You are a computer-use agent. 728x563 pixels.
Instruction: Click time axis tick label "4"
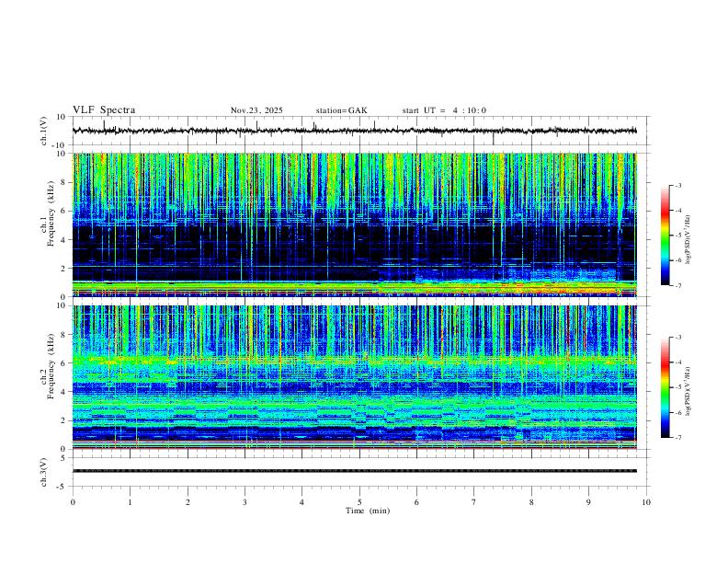(302, 502)
